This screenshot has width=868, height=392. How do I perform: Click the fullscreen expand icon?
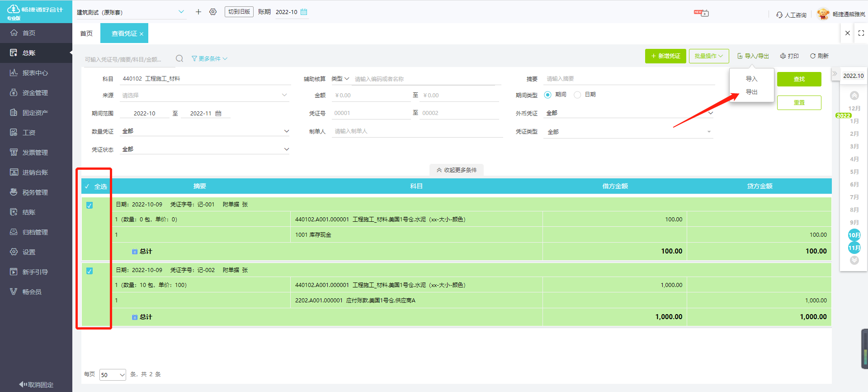click(861, 33)
